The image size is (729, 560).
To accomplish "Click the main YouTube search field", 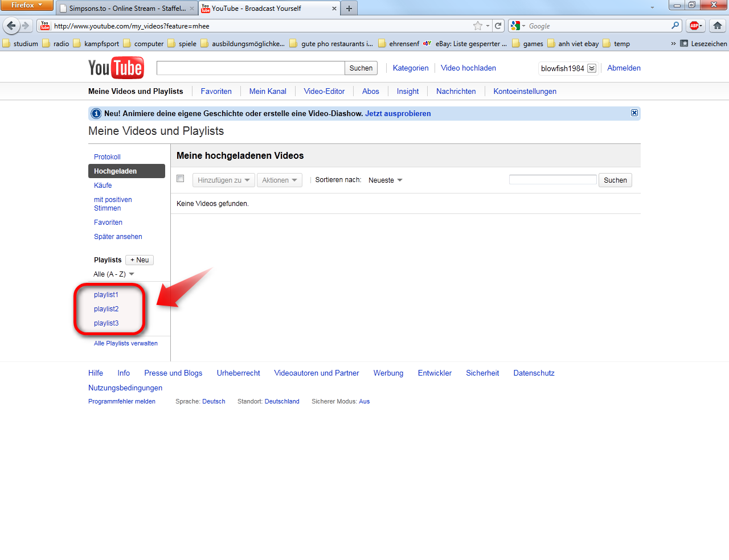I will 251,68.
